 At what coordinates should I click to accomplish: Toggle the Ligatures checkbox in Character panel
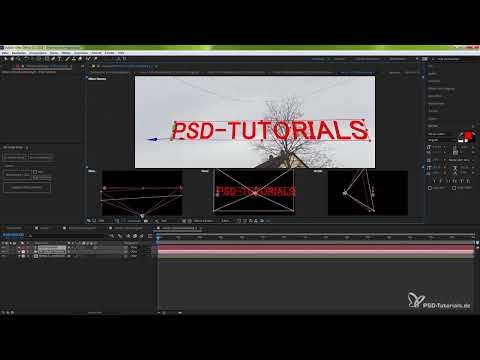pyautogui.click(x=430, y=188)
